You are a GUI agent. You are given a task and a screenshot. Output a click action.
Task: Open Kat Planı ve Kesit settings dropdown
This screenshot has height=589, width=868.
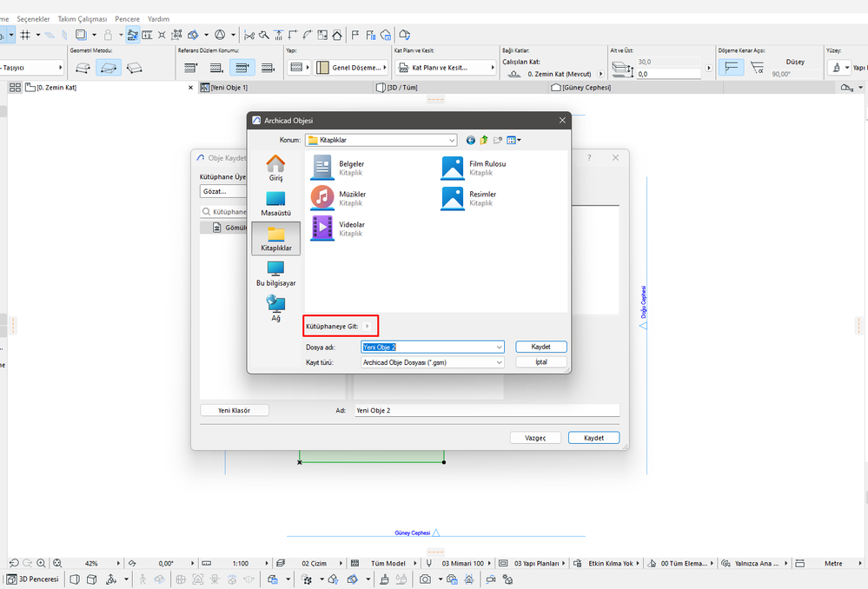pyautogui.click(x=446, y=68)
